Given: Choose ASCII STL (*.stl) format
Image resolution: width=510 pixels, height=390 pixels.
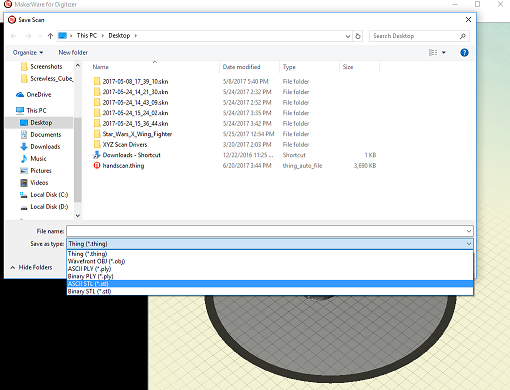Looking at the screenshot, I should (x=270, y=284).
